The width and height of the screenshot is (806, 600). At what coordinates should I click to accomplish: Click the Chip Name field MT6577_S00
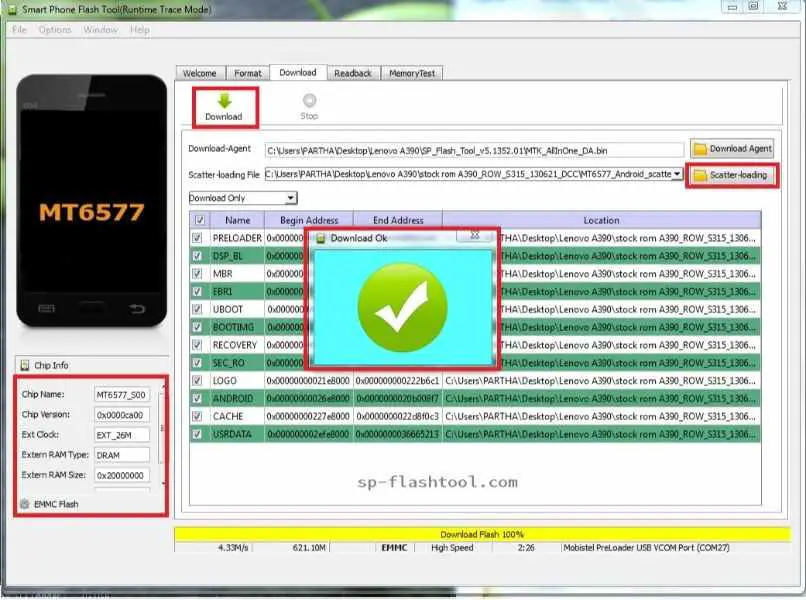(x=122, y=395)
